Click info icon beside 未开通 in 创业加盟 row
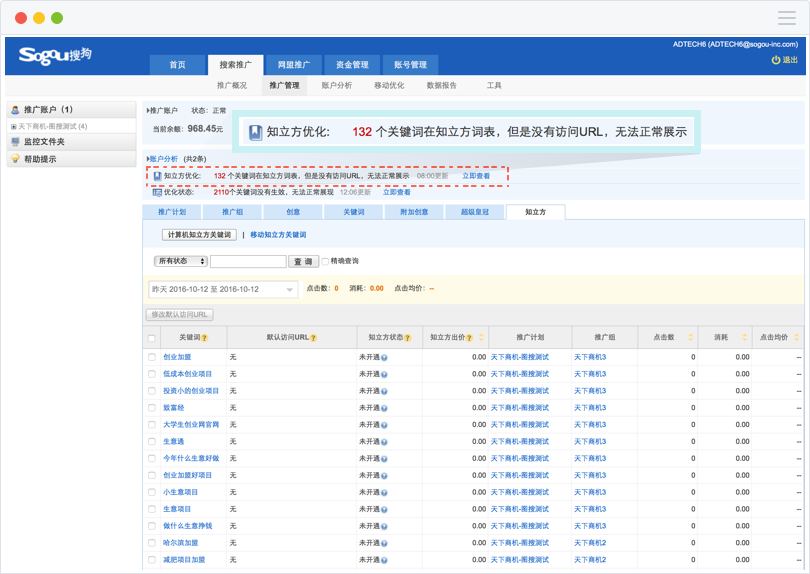 (x=384, y=358)
